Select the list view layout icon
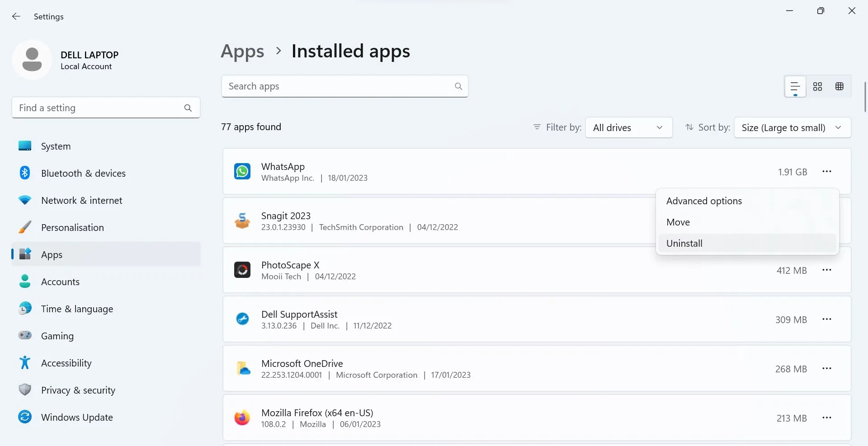Viewport: 868px width, 446px height. (x=795, y=86)
